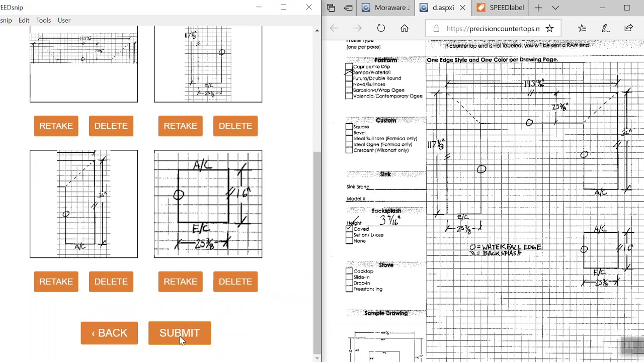Retake the 16 inch square snip
This screenshot has height=362, width=644.
pyautogui.click(x=180, y=282)
